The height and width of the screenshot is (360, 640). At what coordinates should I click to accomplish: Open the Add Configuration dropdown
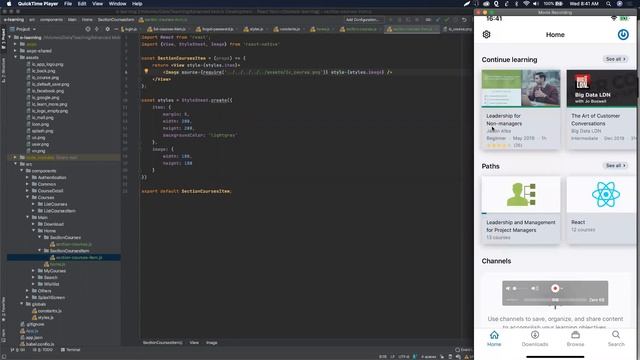click(x=362, y=20)
